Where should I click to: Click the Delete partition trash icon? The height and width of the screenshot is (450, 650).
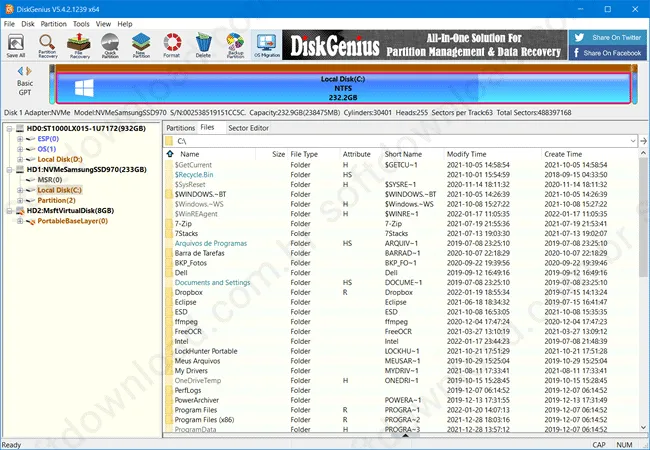(203, 45)
